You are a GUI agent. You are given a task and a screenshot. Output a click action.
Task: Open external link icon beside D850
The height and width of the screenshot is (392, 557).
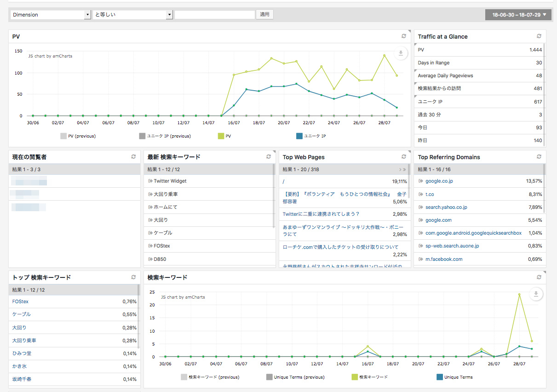pos(150,259)
